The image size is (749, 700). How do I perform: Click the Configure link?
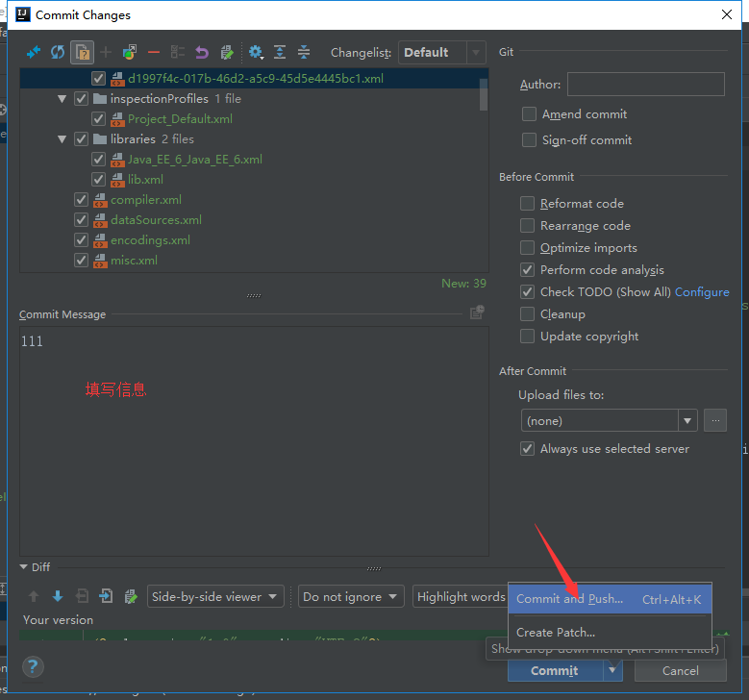[x=702, y=292]
